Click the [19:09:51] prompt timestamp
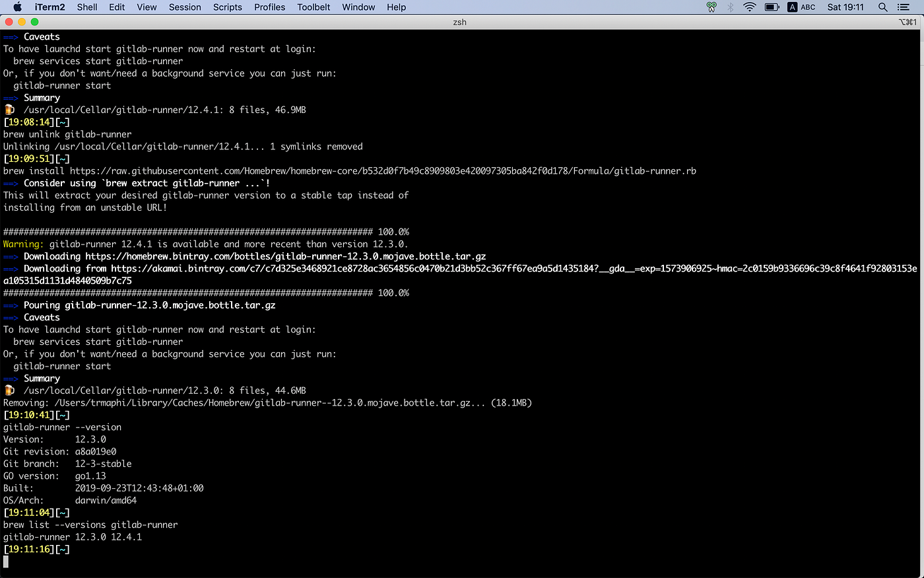924x578 pixels. 28,159
